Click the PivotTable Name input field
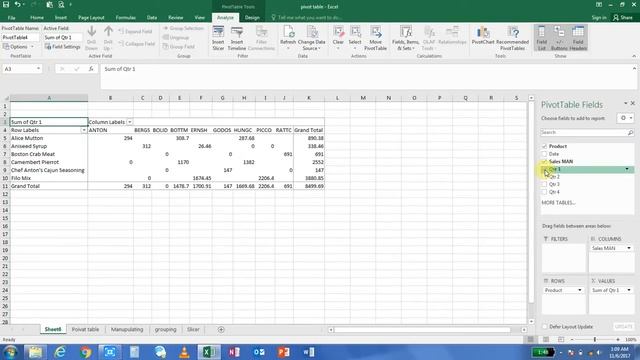Image resolution: width=640 pixels, height=360 pixels. coord(20,37)
